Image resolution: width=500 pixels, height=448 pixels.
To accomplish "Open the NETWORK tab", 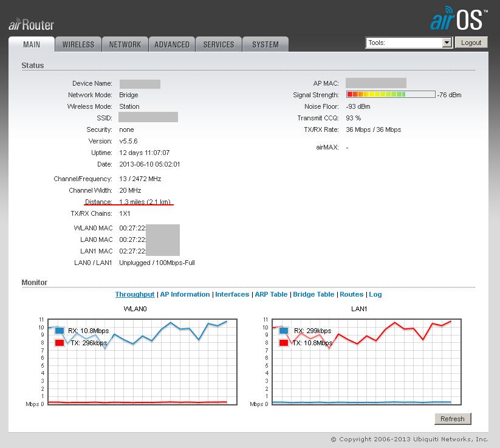I will click(125, 44).
